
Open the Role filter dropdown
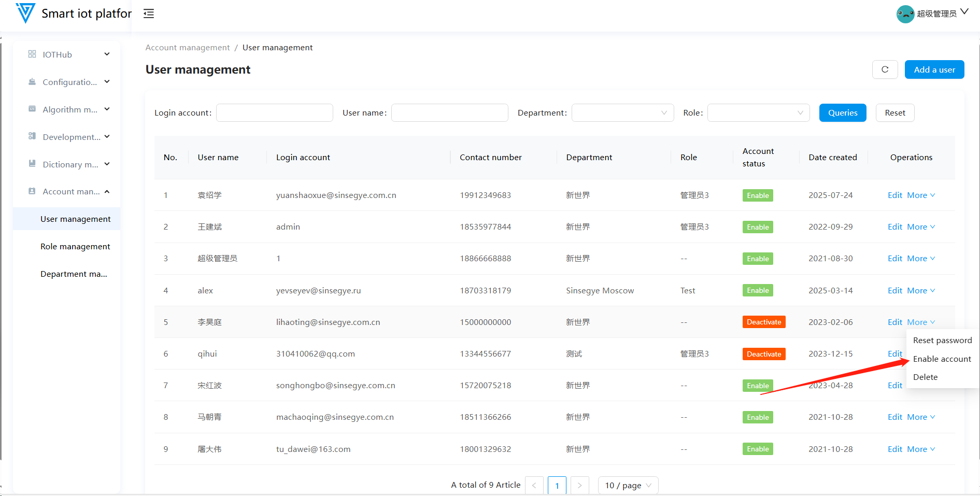(758, 113)
